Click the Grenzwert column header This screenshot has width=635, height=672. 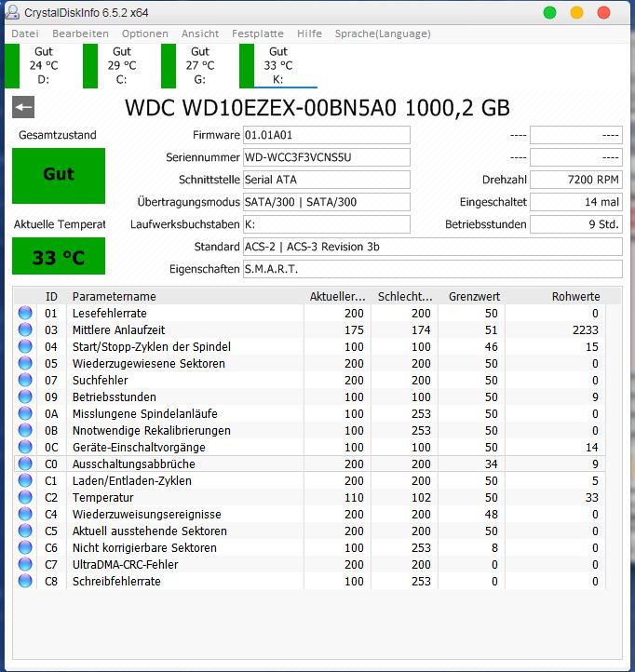tap(472, 296)
